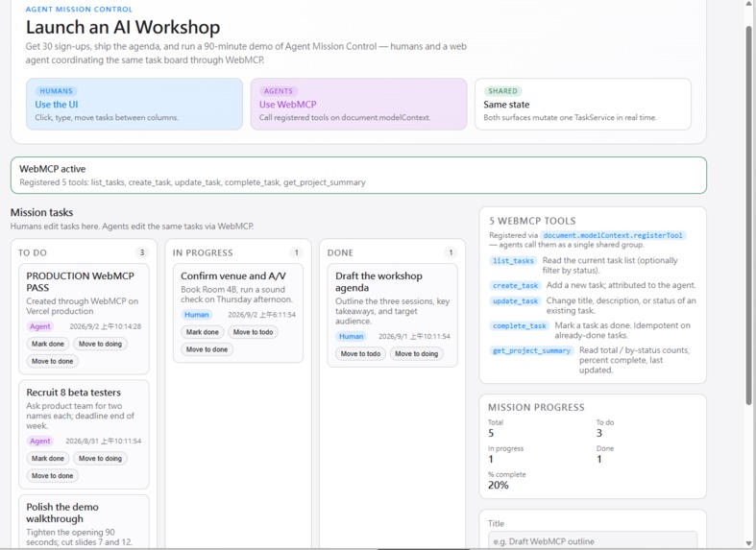
Task: Click the HUMANS badge
Action: point(56,91)
